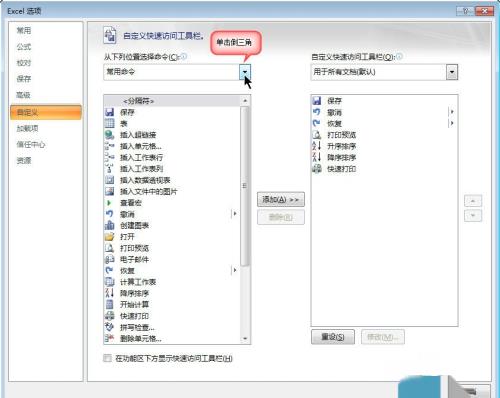This screenshot has height=398, width=500.
Task: Pick the 查看宏 green arrow icon
Action: (109, 203)
